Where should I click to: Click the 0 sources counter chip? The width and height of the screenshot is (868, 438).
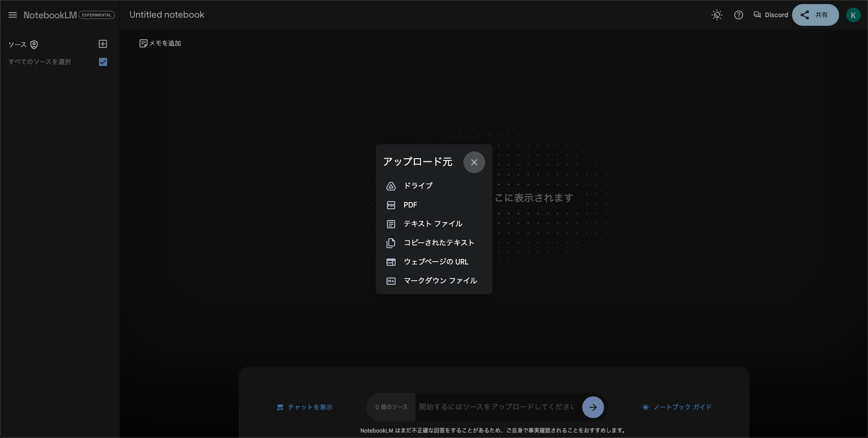391,407
